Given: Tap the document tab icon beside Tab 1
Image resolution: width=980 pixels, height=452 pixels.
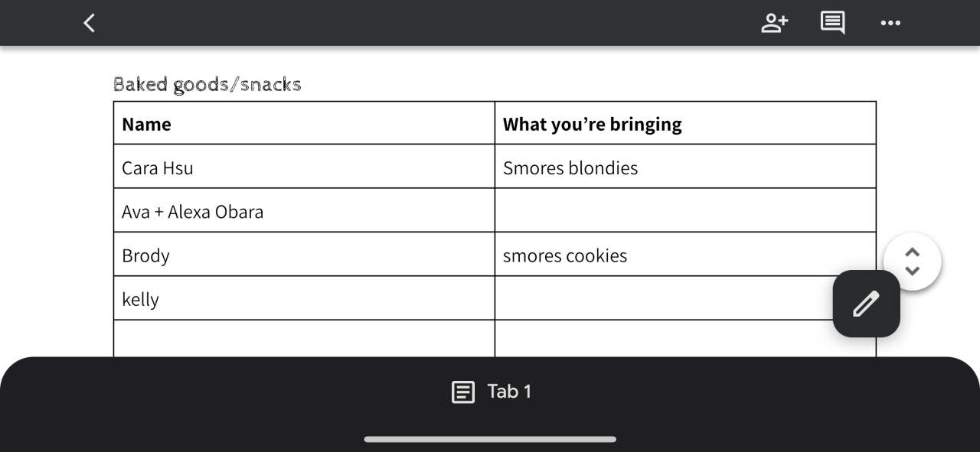Looking at the screenshot, I should 462,392.
